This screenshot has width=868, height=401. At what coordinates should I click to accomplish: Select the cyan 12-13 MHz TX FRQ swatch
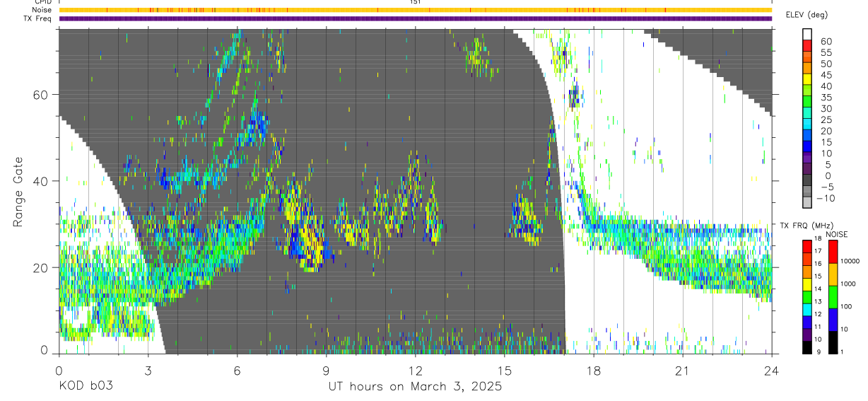tap(807, 308)
